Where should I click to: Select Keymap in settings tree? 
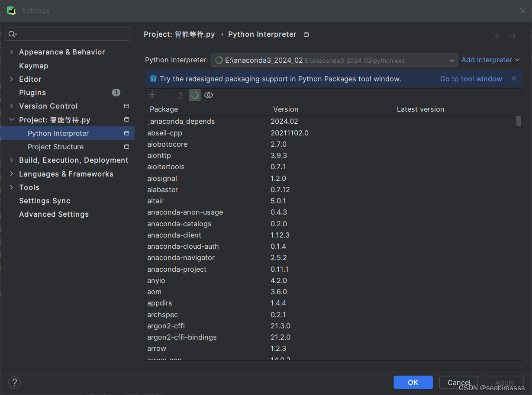click(x=34, y=66)
